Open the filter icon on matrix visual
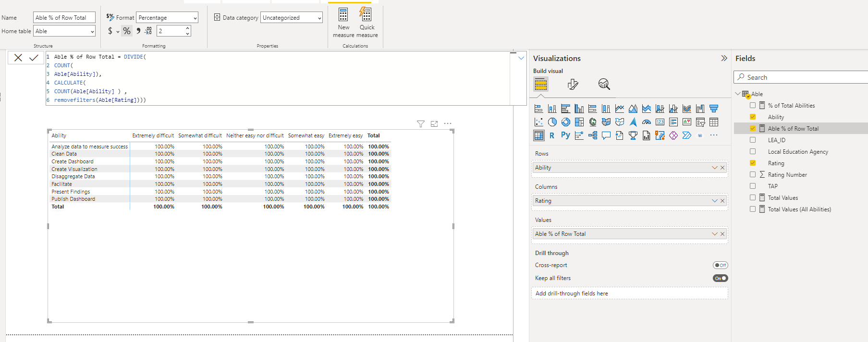The width and height of the screenshot is (868, 342). point(421,124)
